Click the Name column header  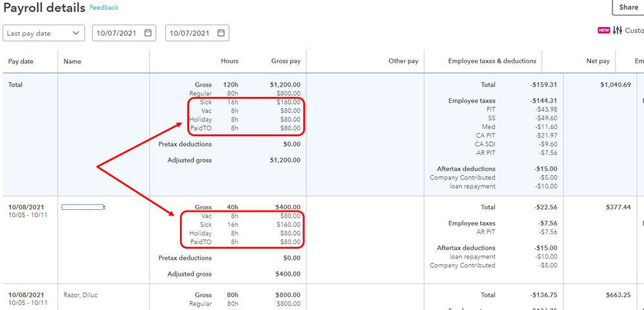(72, 61)
